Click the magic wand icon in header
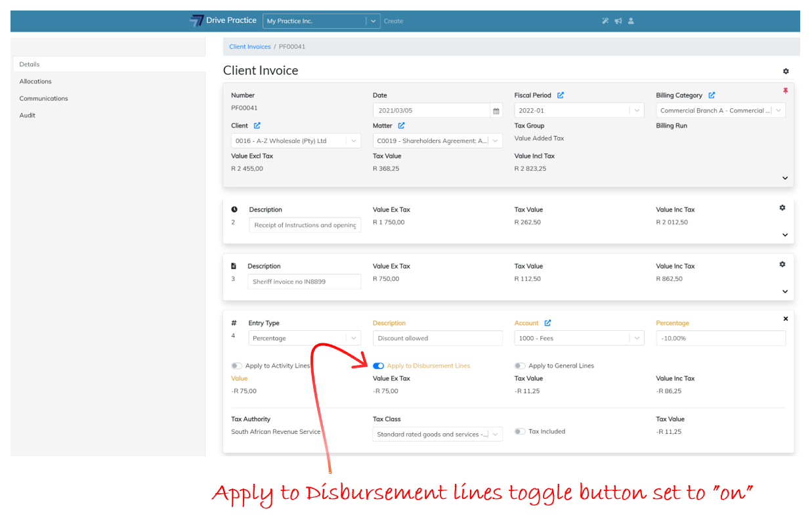Viewport: 812px width, 516px height. pyautogui.click(x=605, y=21)
